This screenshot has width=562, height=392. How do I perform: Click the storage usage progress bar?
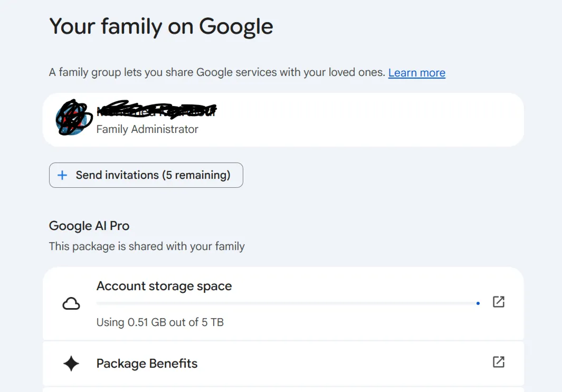coord(288,303)
